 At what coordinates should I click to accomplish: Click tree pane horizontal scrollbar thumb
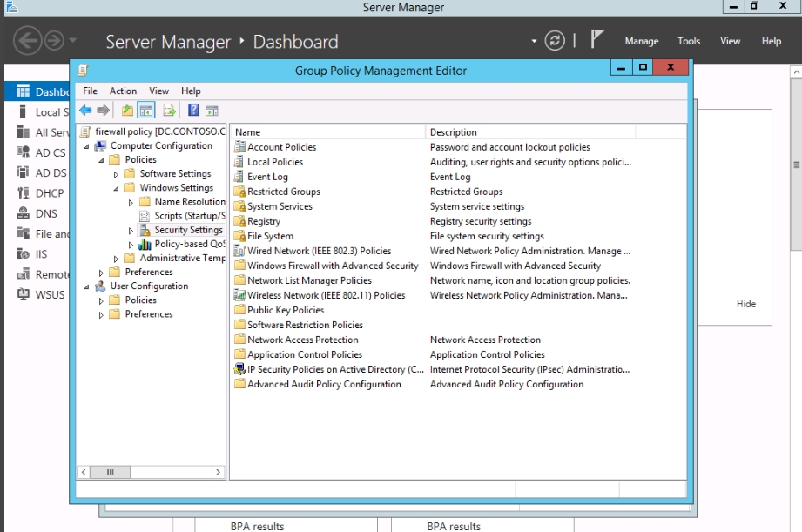[x=110, y=472]
